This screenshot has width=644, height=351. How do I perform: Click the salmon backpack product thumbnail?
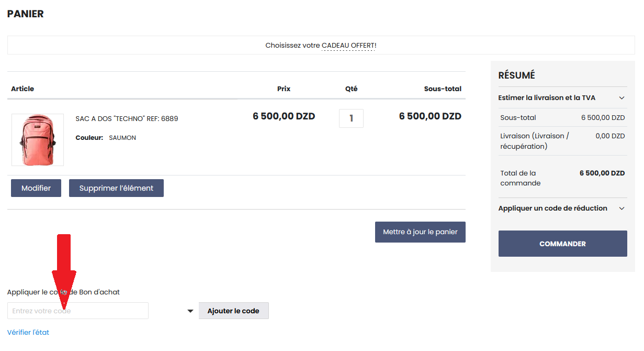tap(38, 140)
